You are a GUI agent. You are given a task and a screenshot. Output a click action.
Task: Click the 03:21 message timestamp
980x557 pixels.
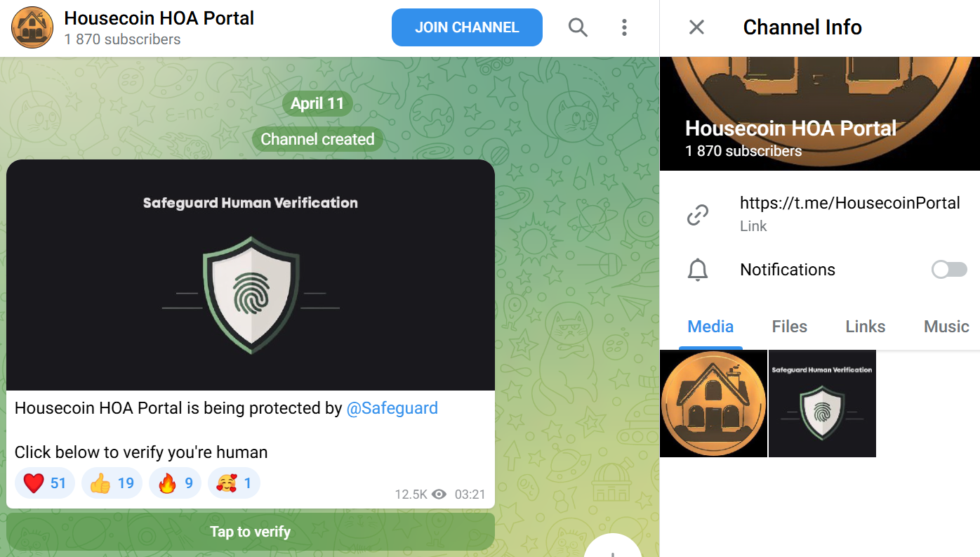[470, 494]
